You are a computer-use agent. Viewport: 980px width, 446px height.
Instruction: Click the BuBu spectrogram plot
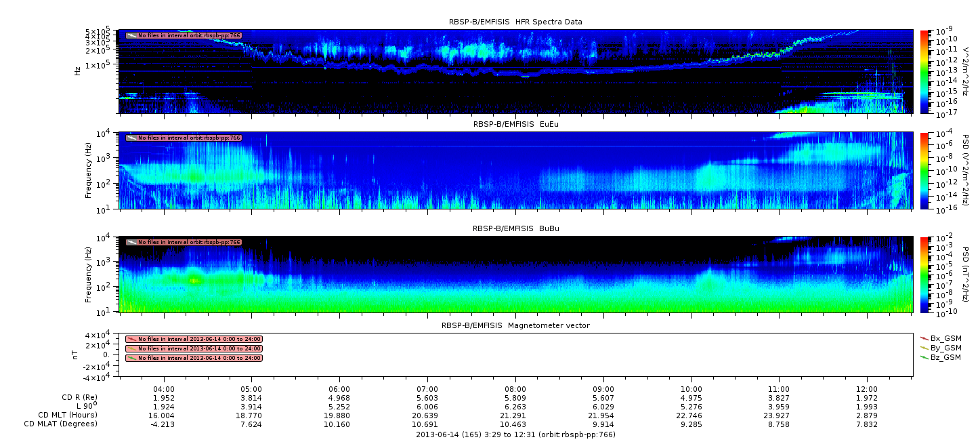click(x=515, y=275)
